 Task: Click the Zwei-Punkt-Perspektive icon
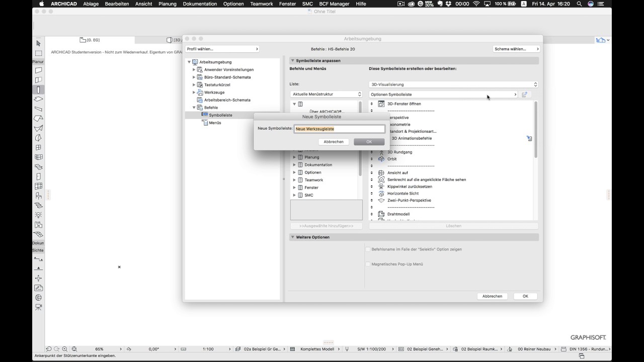click(x=381, y=200)
